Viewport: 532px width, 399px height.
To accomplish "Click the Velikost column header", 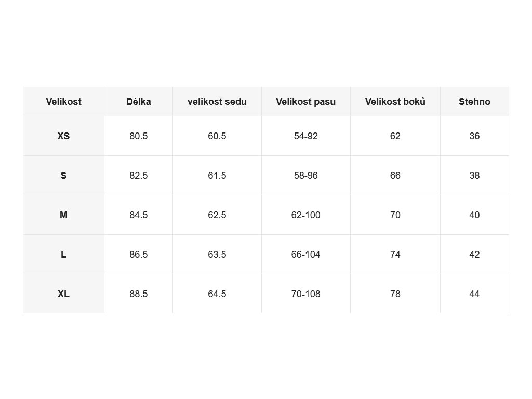I will 63,101.
